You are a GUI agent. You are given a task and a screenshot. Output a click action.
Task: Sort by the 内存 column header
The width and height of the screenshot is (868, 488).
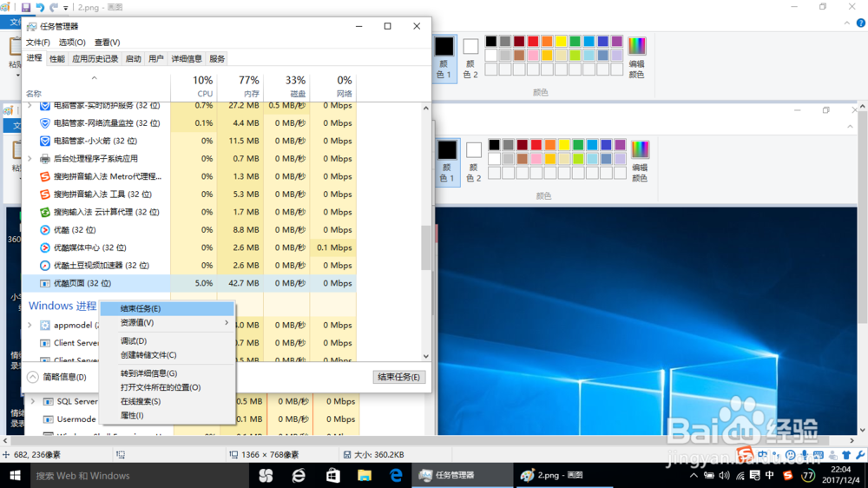click(240, 87)
